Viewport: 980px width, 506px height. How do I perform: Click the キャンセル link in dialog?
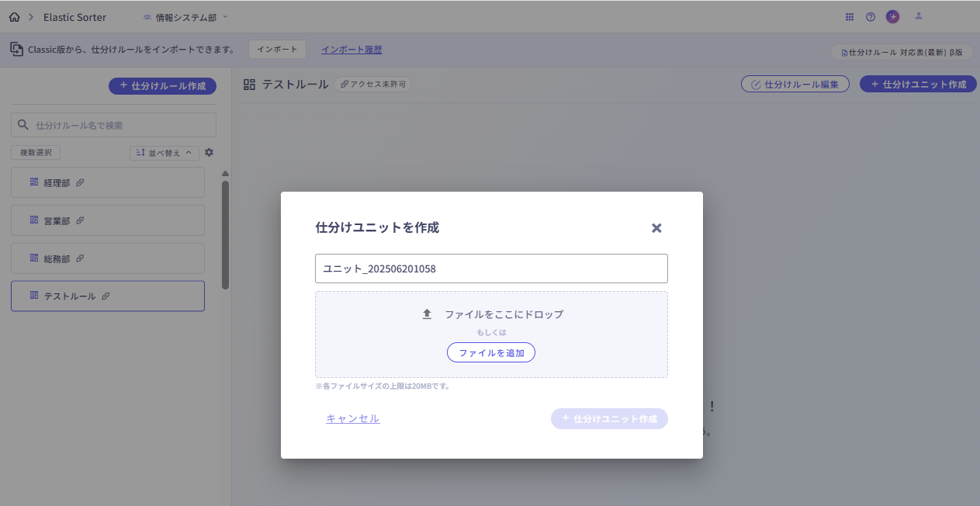coord(353,418)
